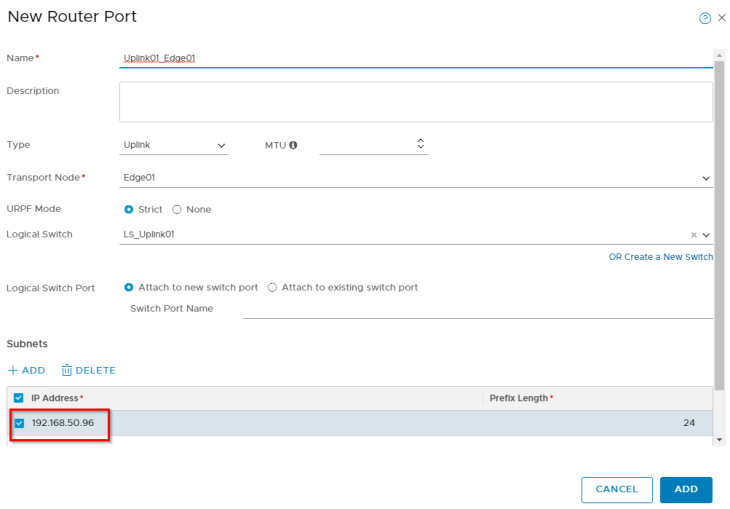Viewport: 730px width, 509px height.
Task: Adjust the MTU stepper arrows
Action: 420,145
